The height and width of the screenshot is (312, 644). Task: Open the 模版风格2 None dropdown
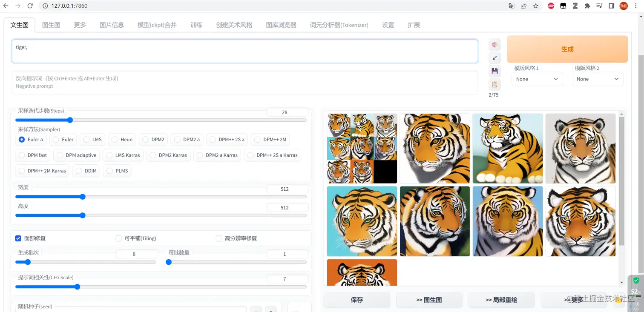pos(598,79)
